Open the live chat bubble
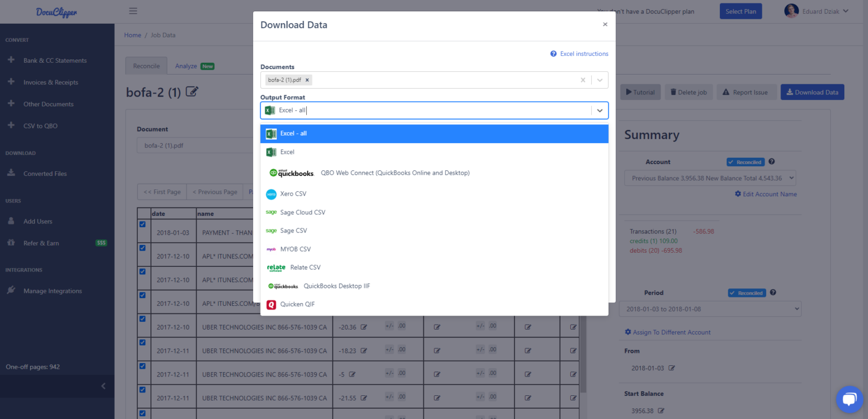The width and height of the screenshot is (868, 419). [x=849, y=399]
